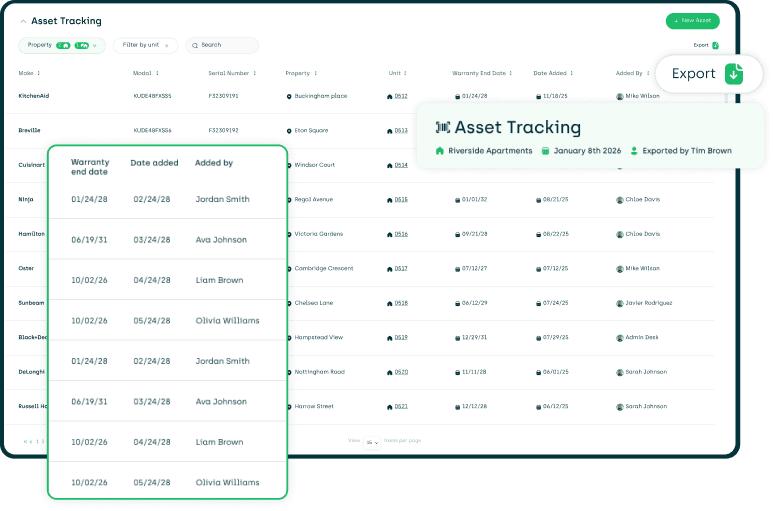Open unit 0519 link
The image size is (773, 511).
pyautogui.click(x=401, y=338)
